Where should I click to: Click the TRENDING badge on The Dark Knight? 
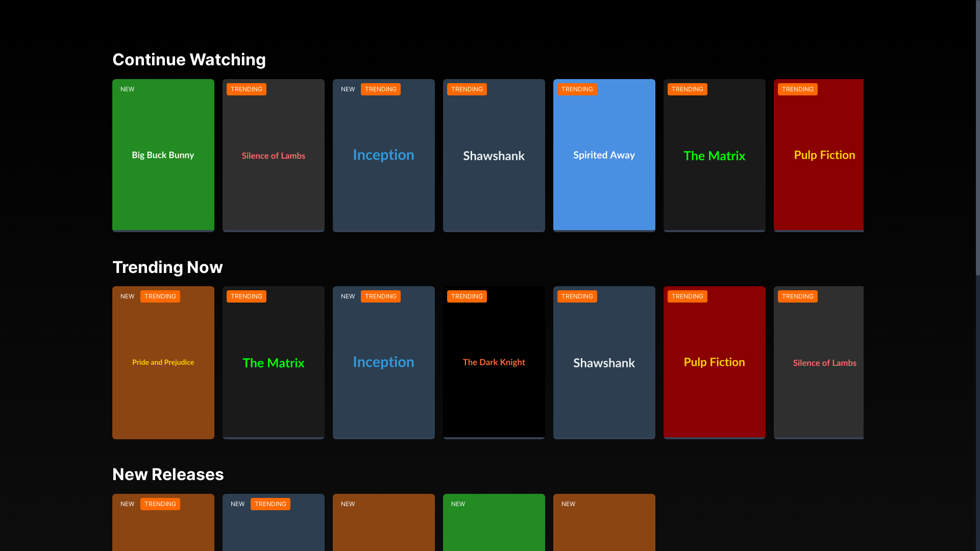click(x=467, y=296)
